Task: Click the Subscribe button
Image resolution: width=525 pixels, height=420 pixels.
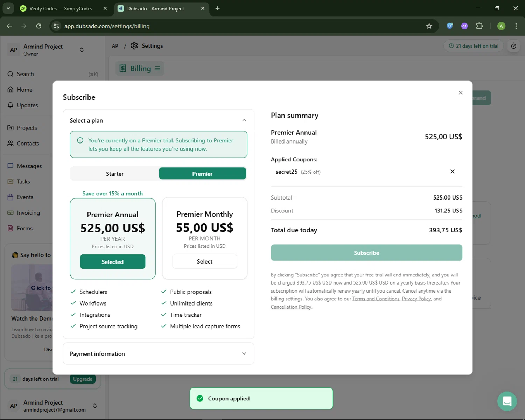Action: 366,253
